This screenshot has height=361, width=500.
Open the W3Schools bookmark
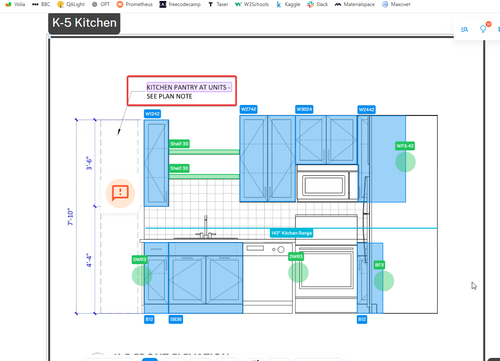point(252,4)
